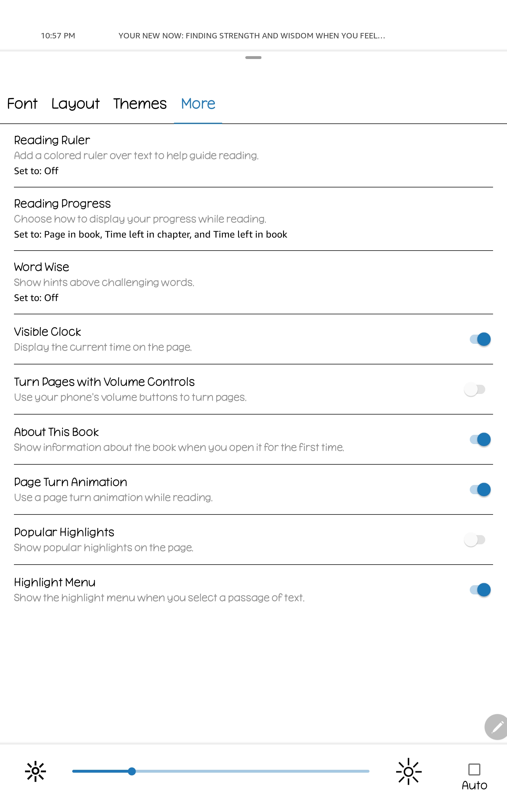Click the decrease brightness sun icon
507x812 pixels.
(35, 771)
